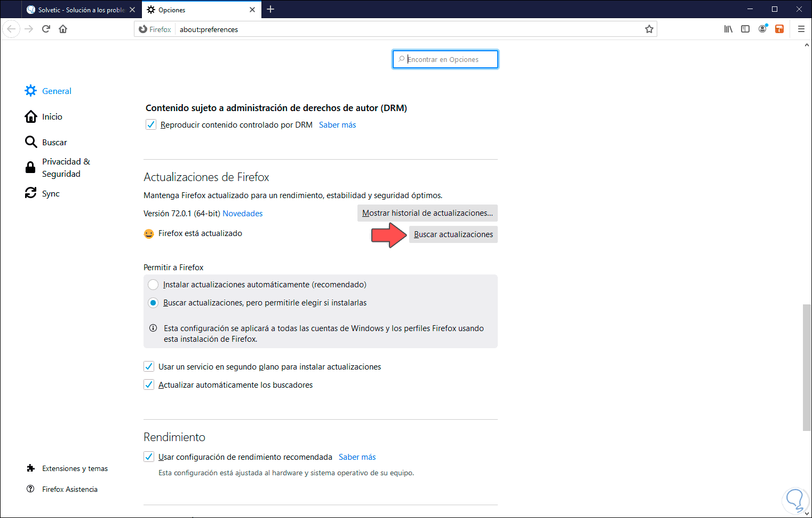Click the vertical scrollbar thumb
The width and height of the screenshot is (812, 518).
click(807, 367)
